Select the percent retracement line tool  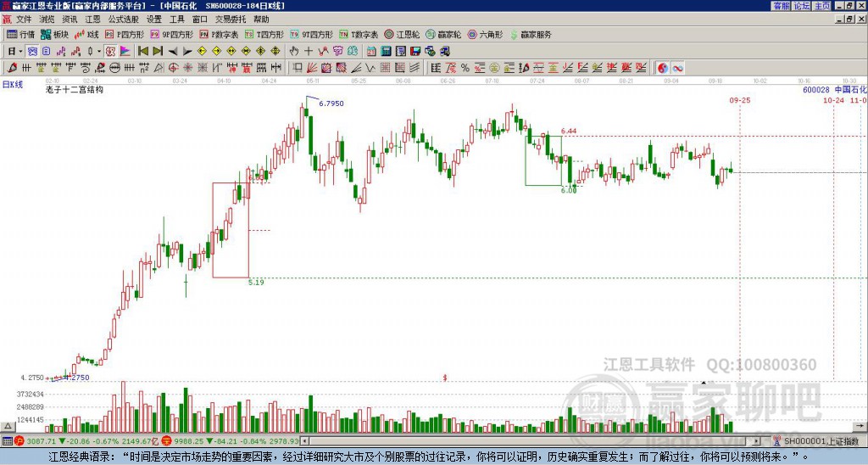click(x=465, y=68)
